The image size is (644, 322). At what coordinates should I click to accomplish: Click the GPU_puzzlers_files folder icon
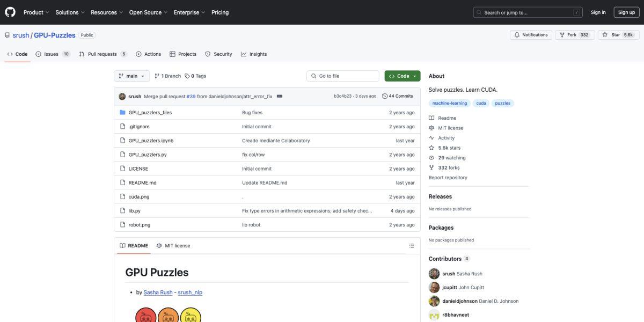(x=122, y=113)
